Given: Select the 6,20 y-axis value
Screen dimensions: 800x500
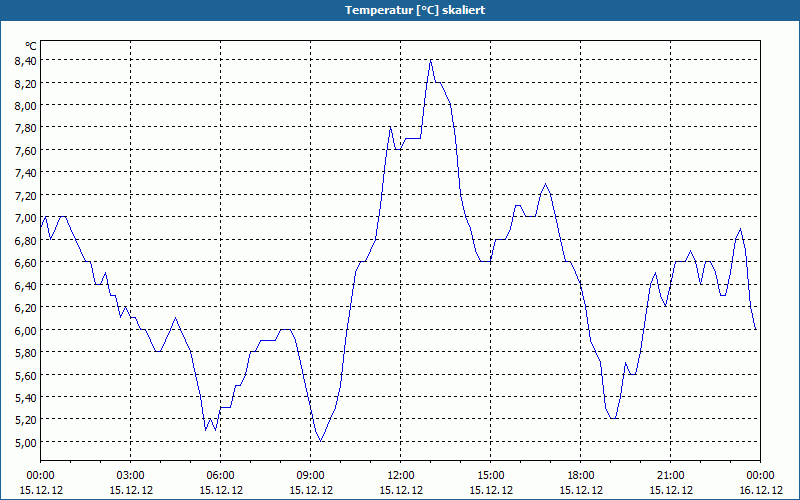Looking at the screenshot, I should (26, 308).
